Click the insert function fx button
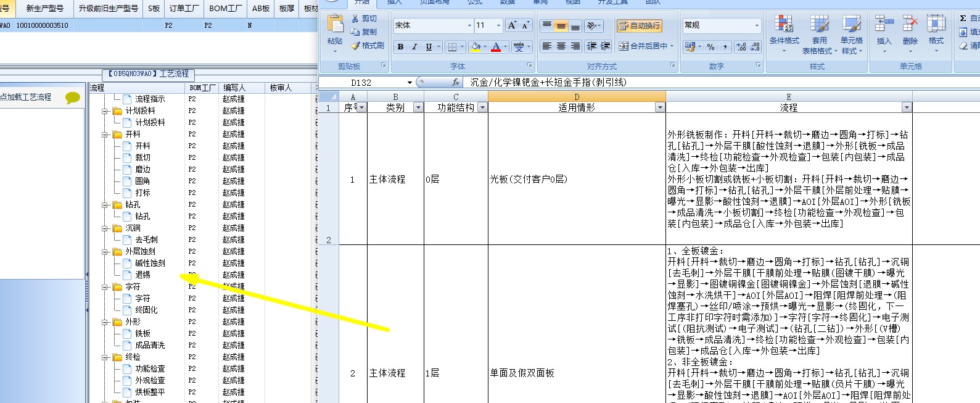 tap(456, 82)
